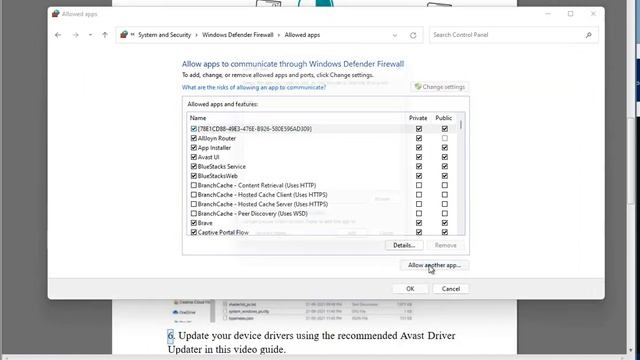This screenshot has width=640, height=360.
Task: Select the Captive Portal Flow row text
Action: click(223, 232)
